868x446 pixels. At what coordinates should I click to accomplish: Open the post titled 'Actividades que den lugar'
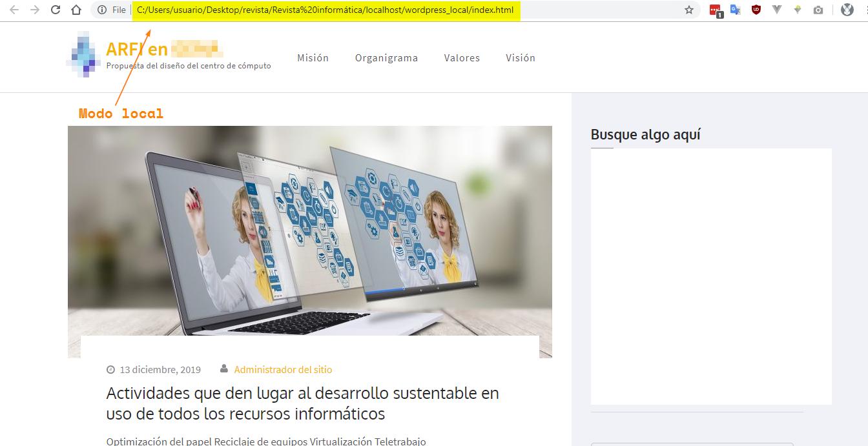(302, 403)
